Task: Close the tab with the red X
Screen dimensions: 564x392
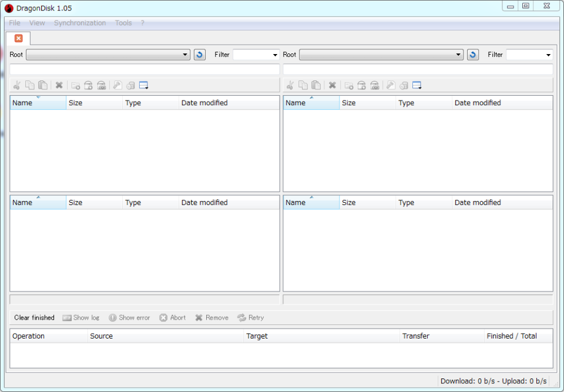Action: 19,38
